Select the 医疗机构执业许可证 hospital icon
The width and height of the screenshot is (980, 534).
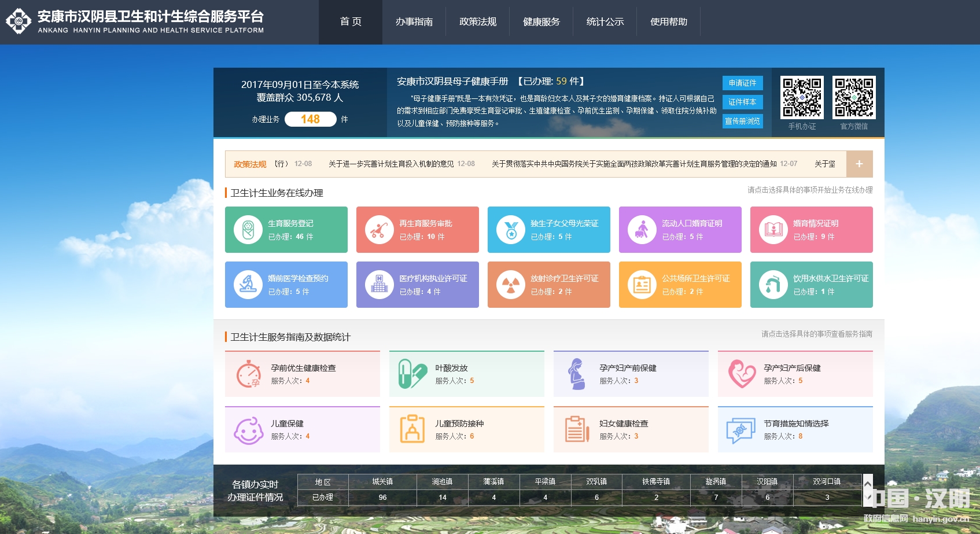point(380,285)
